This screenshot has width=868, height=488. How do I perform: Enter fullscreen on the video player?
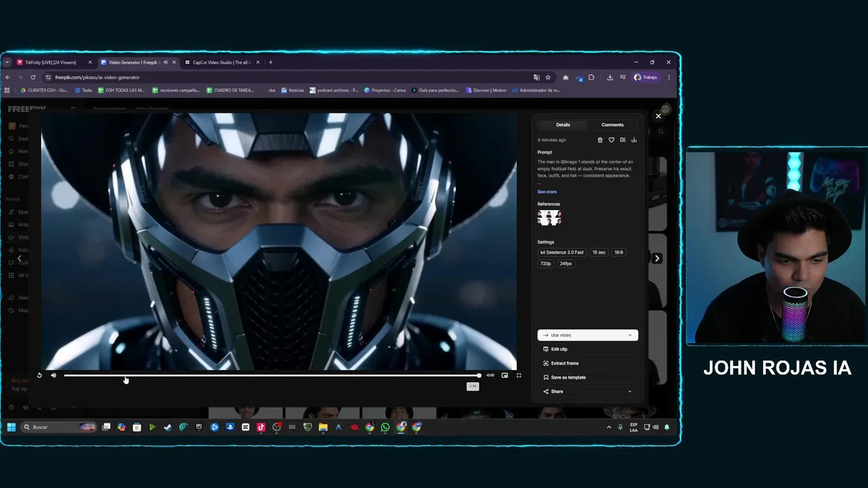[x=519, y=375]
